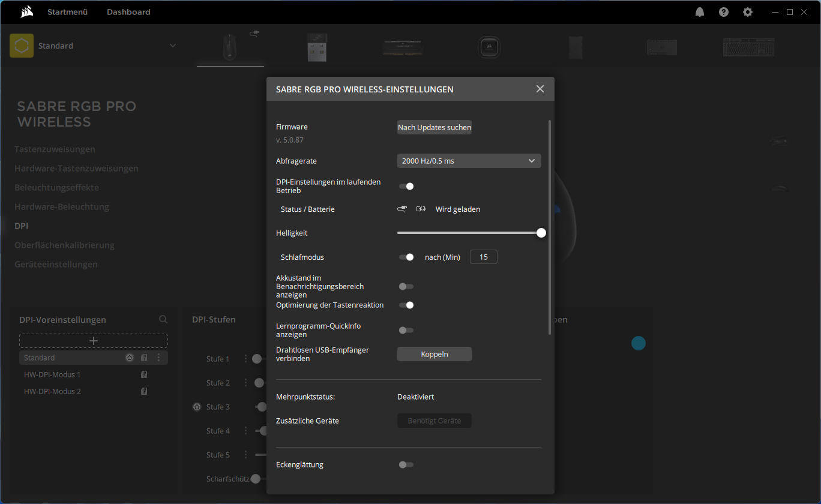Open three-dot menu on Standard DPI preset

(158, 358)
